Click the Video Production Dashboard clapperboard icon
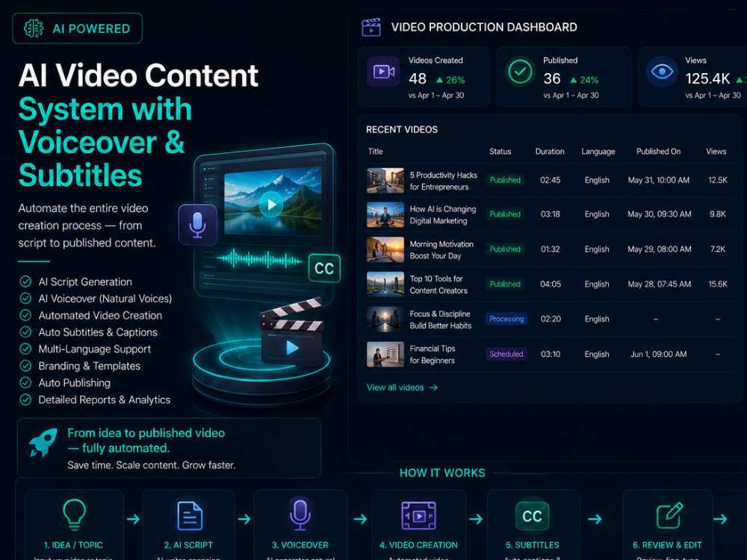 pos(371,28)
